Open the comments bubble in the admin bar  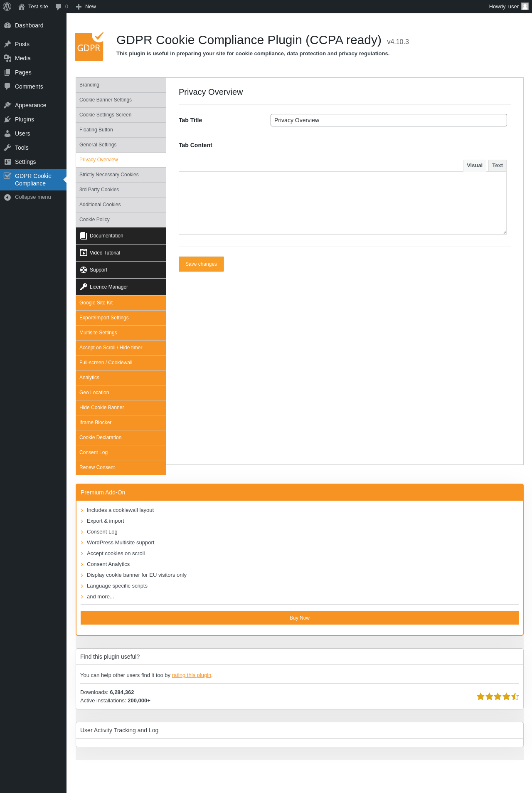(59, 7)
